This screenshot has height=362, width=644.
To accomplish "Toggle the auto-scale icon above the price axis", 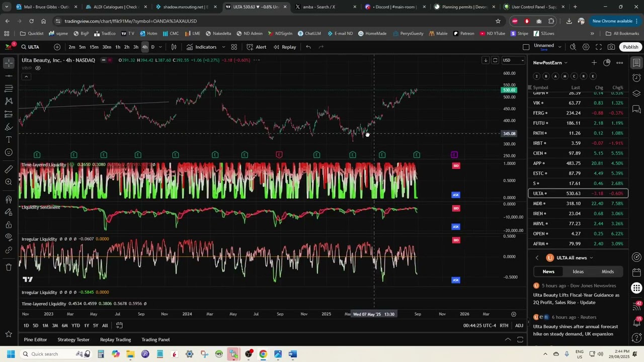I will click(495, 60).
